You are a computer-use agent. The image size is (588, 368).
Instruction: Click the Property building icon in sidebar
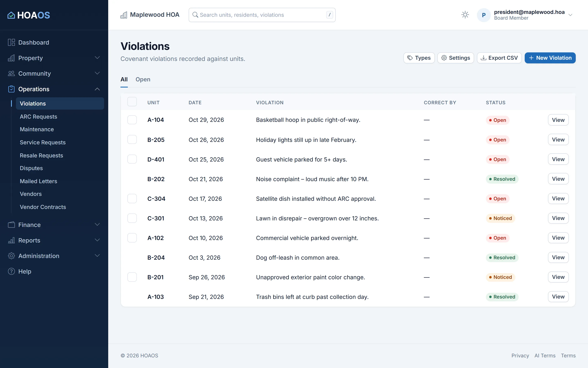pos(11,58)
